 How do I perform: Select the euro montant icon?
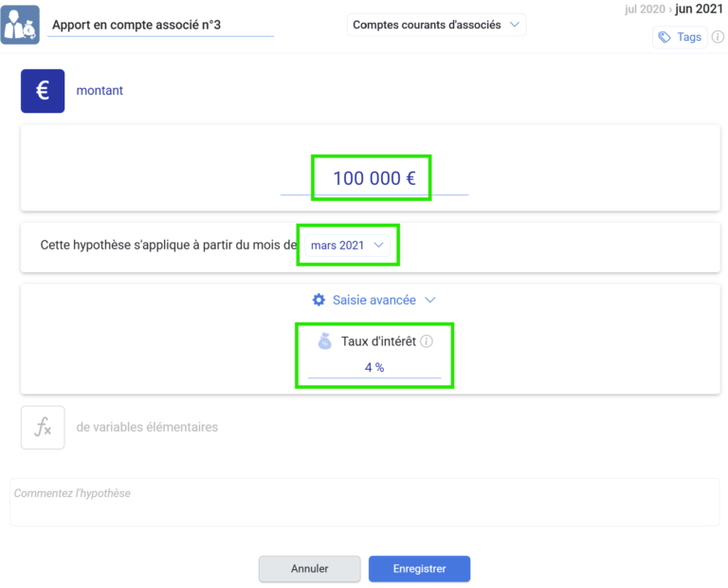(43, 91)
